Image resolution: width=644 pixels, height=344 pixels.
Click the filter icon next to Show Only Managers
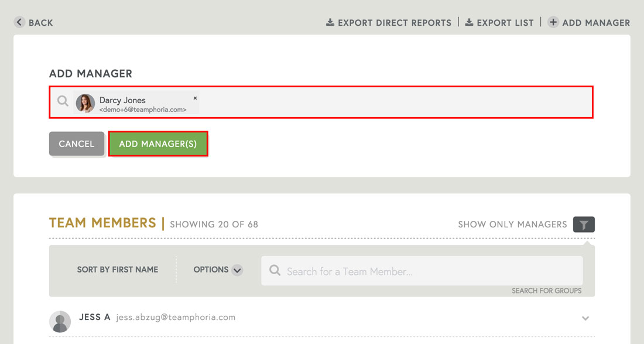pyautogui.click(x=583, y=224)
